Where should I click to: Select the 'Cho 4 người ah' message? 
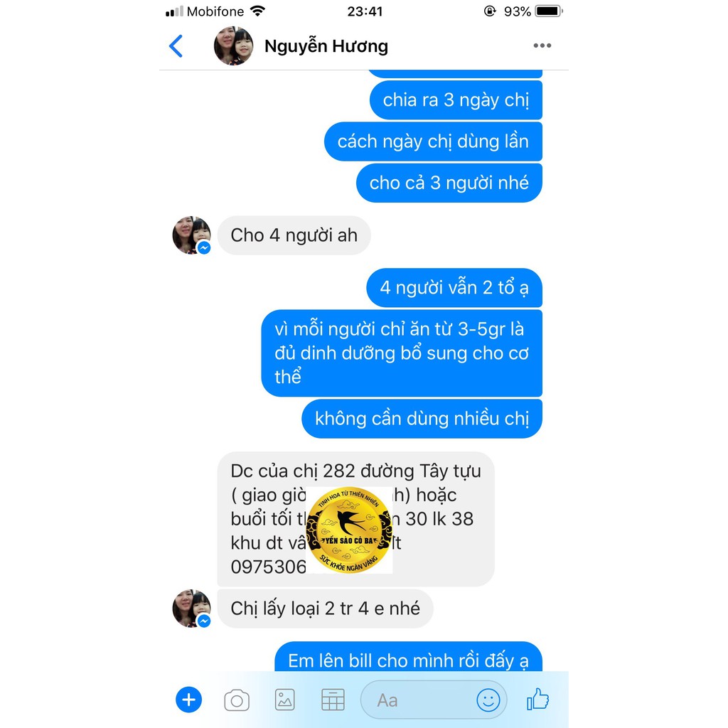[x=294, y=235]
